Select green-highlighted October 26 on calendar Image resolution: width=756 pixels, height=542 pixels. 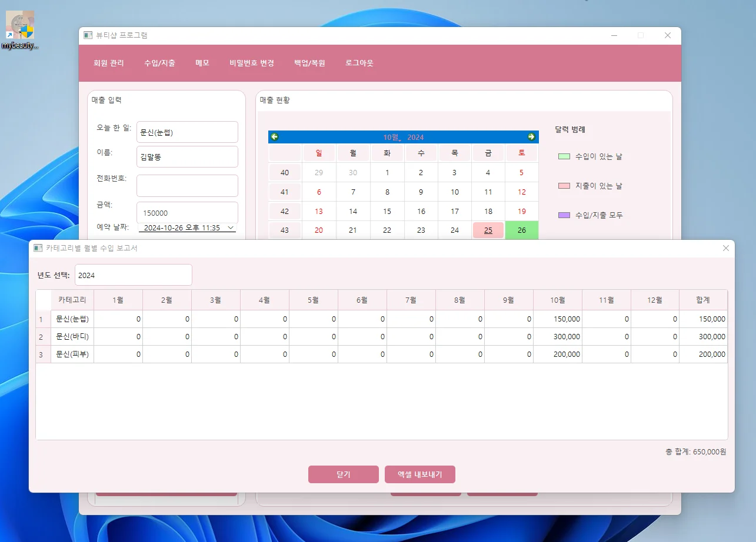pos(522,230)
